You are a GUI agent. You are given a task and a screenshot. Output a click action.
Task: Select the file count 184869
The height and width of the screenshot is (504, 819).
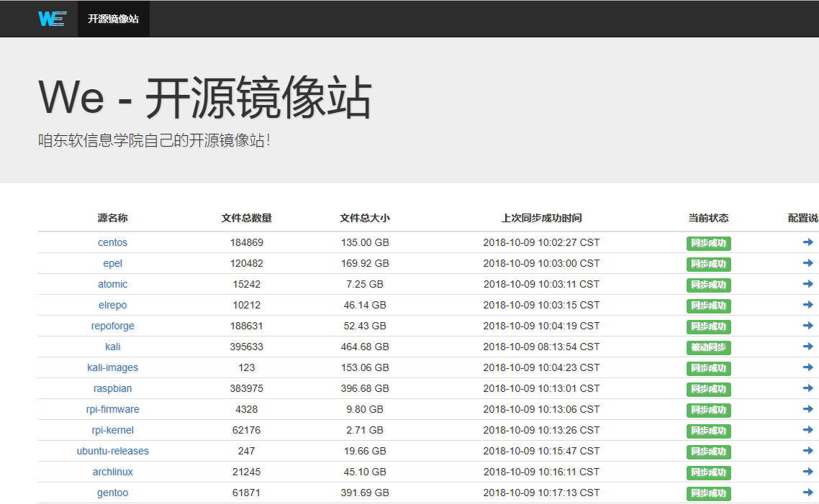click(x=247, y=242)
